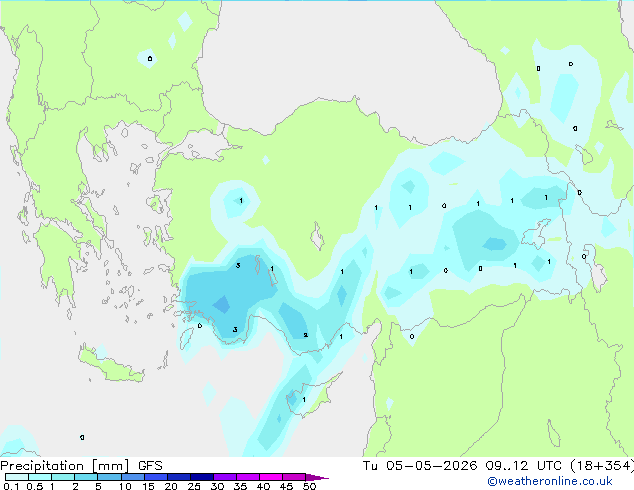This screenshot has height=490, width=634.
Task: Pick the 10–15 mm legend swatch
Action: pos(132,477)
